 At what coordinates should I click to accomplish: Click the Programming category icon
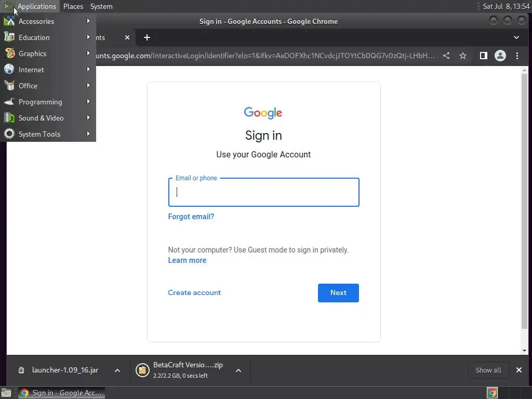9,101
